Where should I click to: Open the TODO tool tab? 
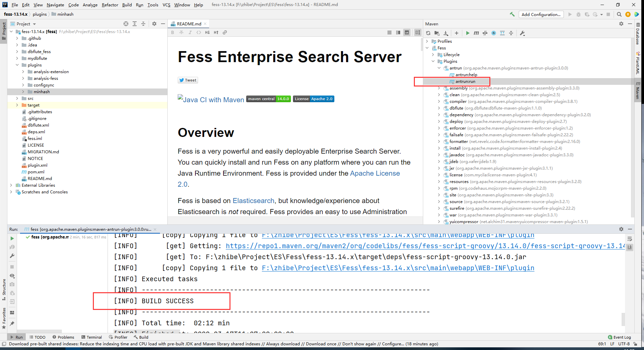(37, 337)
